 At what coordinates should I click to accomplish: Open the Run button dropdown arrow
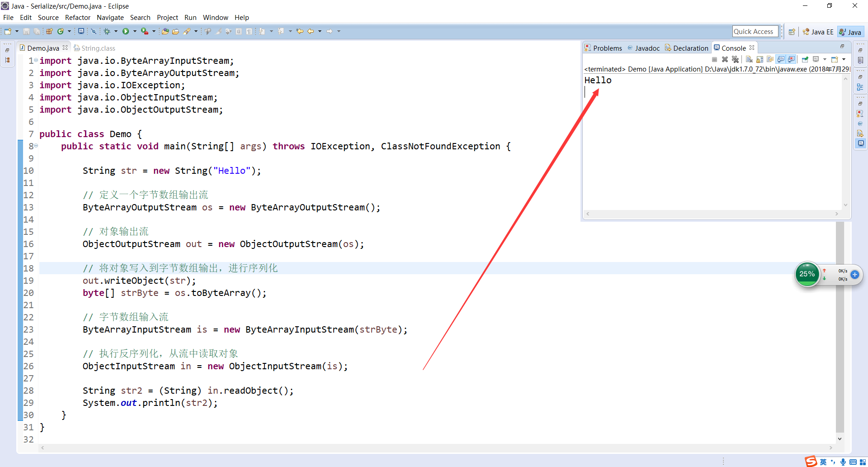(x=135, y=31)
